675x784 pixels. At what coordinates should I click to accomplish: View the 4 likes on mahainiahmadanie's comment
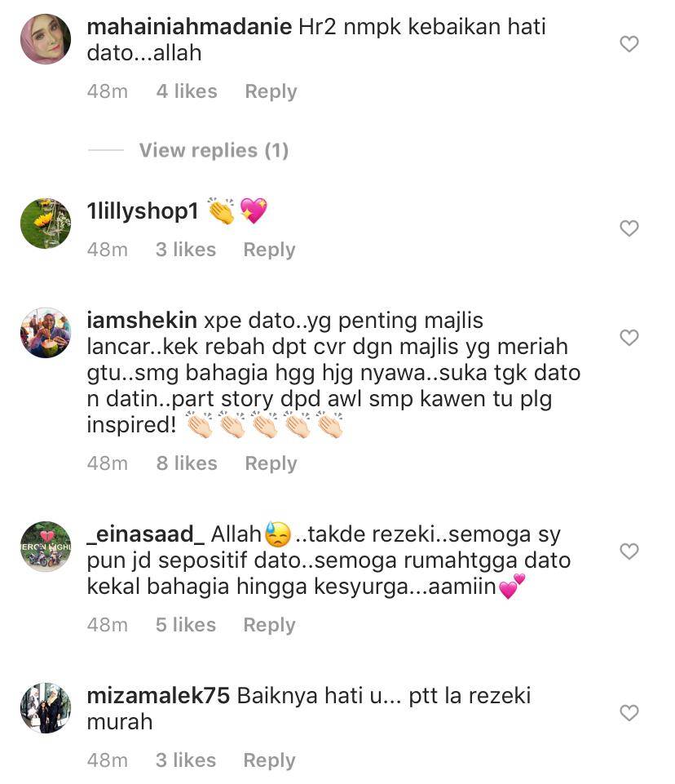(187, 91)
